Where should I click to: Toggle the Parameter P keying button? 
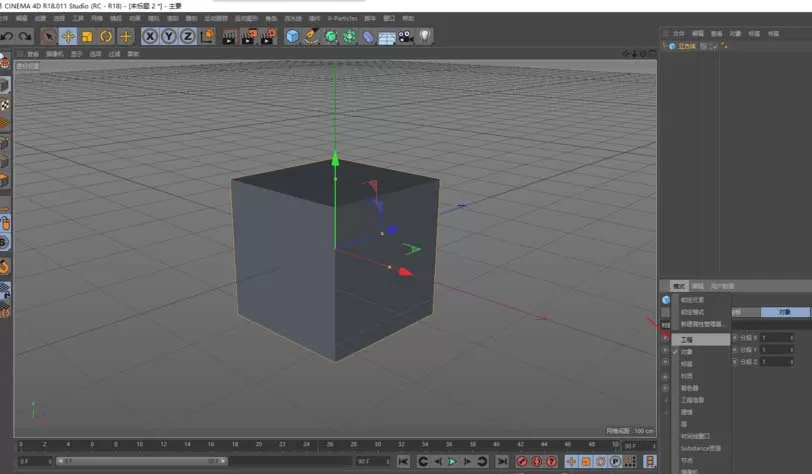coord(615,461)
